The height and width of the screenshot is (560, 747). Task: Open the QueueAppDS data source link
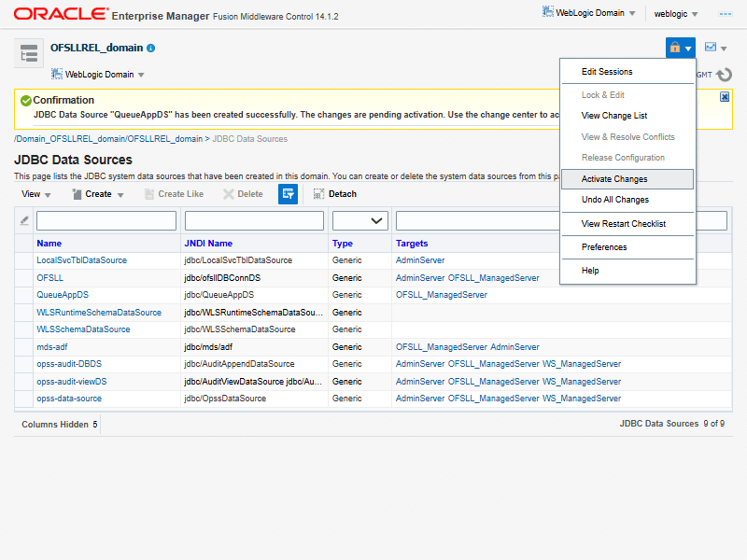[63, 295]
